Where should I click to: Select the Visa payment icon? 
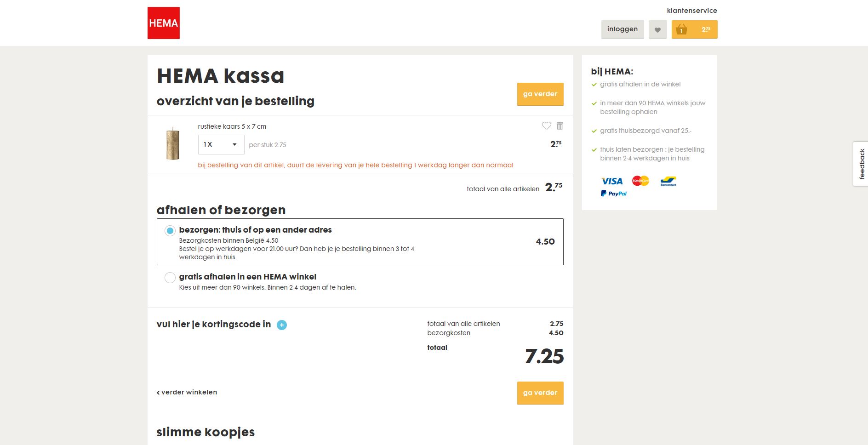(x=612, y=181)
